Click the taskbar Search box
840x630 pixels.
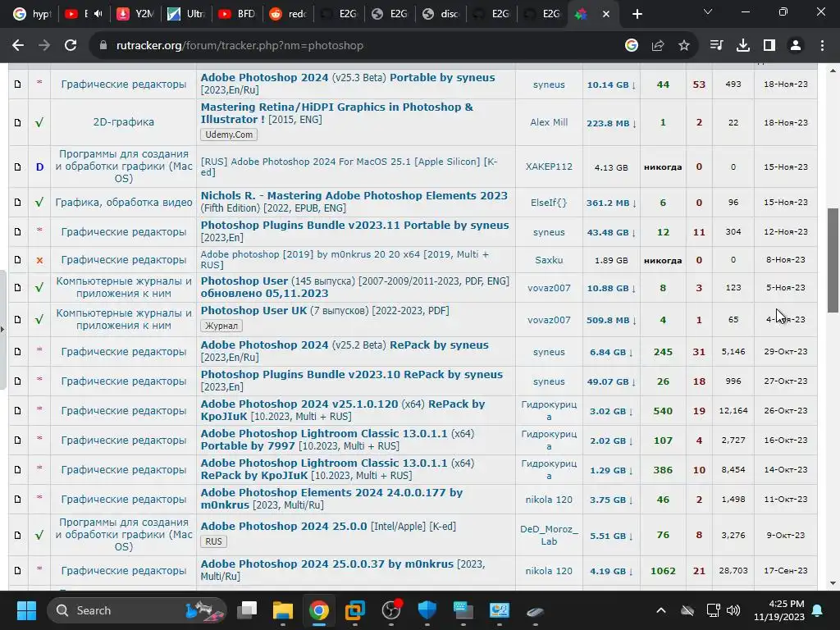137,610
